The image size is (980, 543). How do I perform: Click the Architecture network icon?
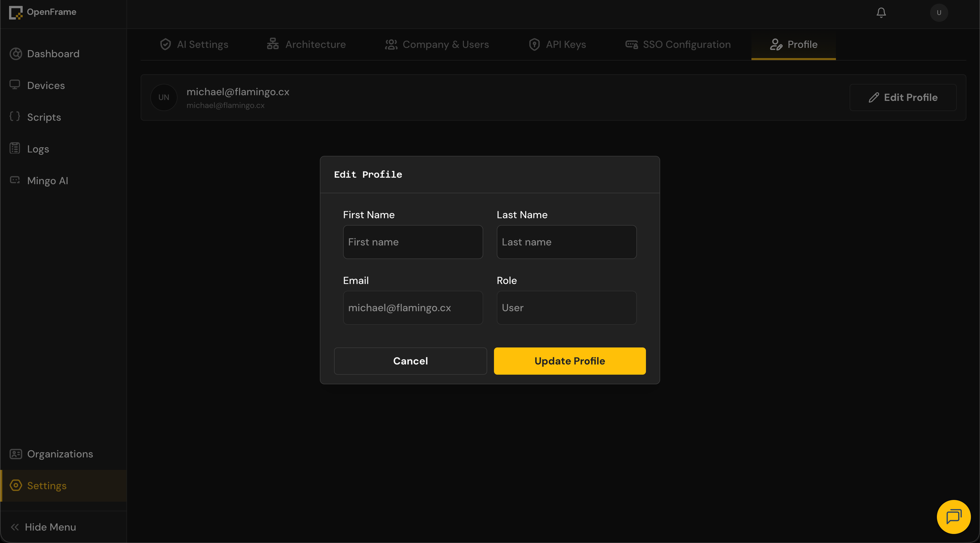pos(273,44)
